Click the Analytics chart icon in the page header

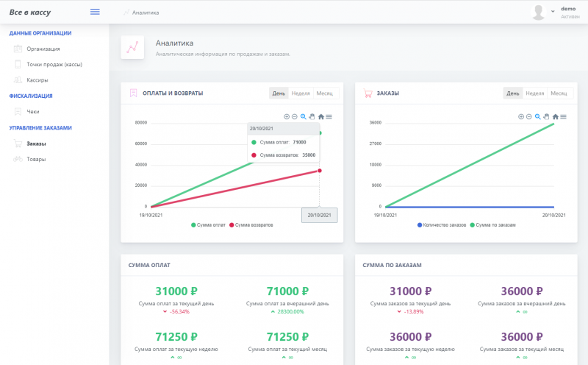click(x=132, y=48)
